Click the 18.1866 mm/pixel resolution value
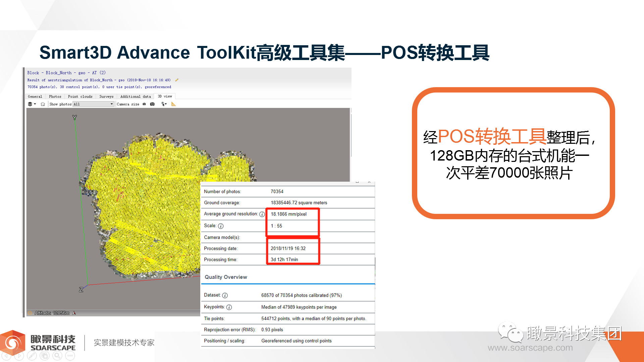Image resolution: width=644 pixels, height=362 pixels. point(289,214)
